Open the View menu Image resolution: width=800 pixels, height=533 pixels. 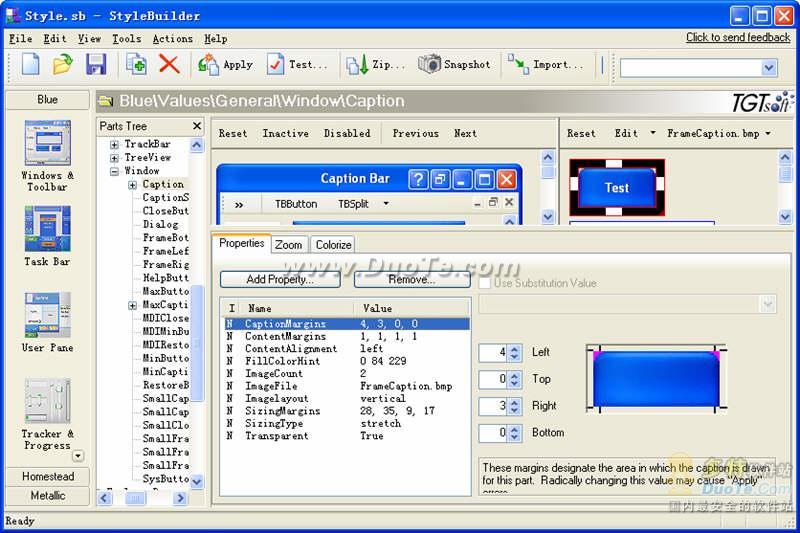coord(89,39)
